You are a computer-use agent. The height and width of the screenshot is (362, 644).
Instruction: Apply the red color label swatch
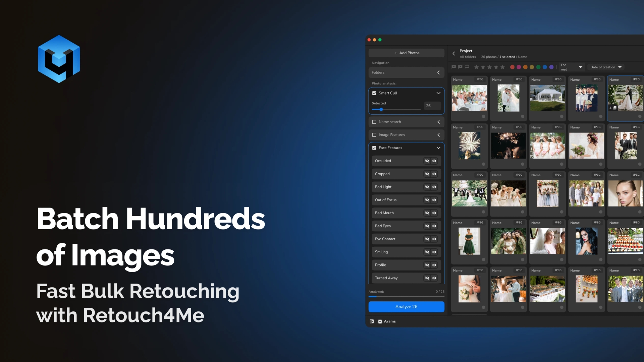[x=512, y=67]
